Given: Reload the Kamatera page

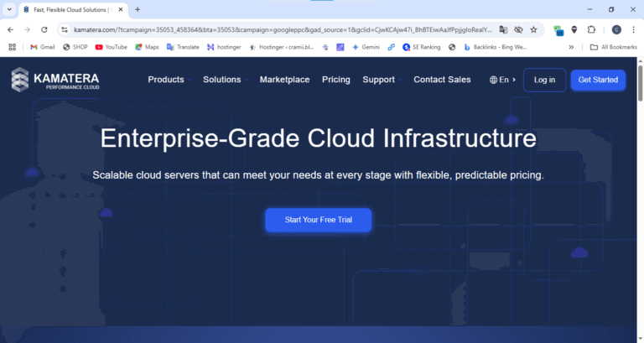Looking at the screenshot, I should tap(44, 29).
